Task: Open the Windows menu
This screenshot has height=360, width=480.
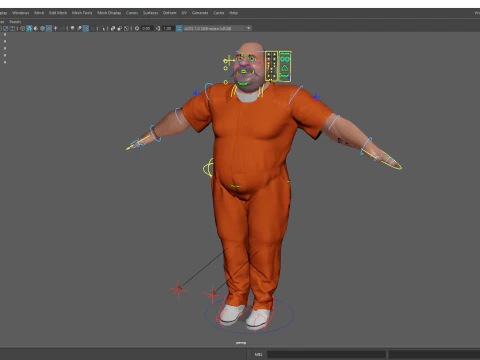Action: pos(21,13)
